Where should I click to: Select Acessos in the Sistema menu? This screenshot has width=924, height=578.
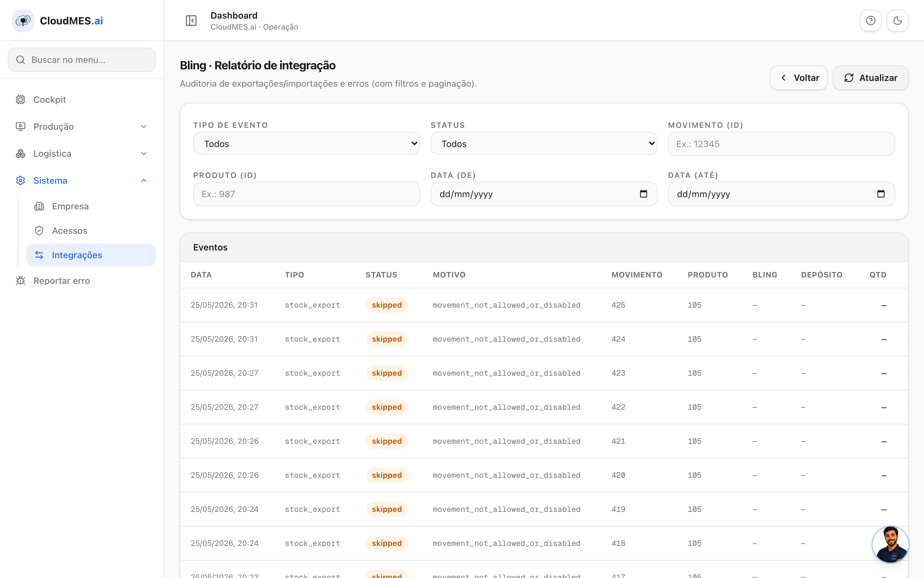[x=91, y=231]
